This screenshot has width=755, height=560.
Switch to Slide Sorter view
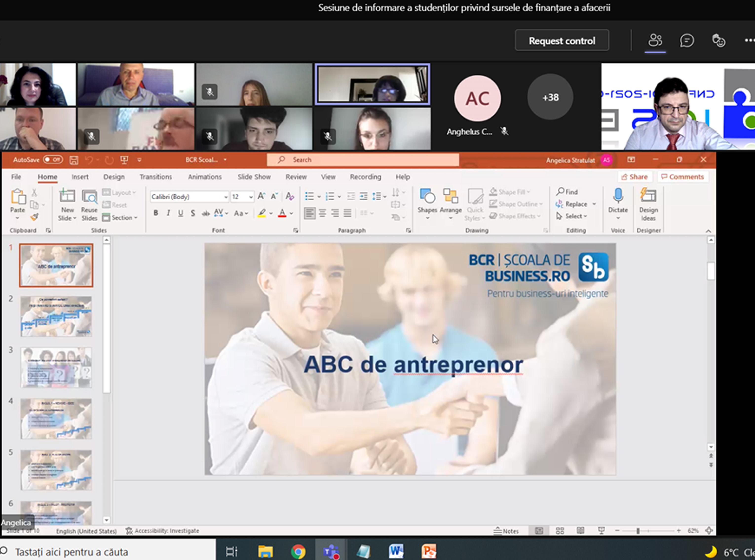(560, 530)
